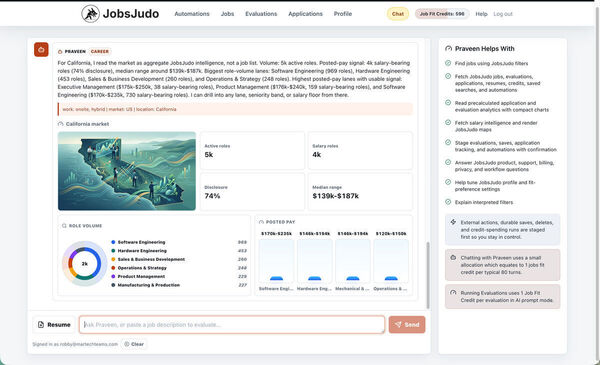Click the Praveen Helps With header icon

pos(448,49)
